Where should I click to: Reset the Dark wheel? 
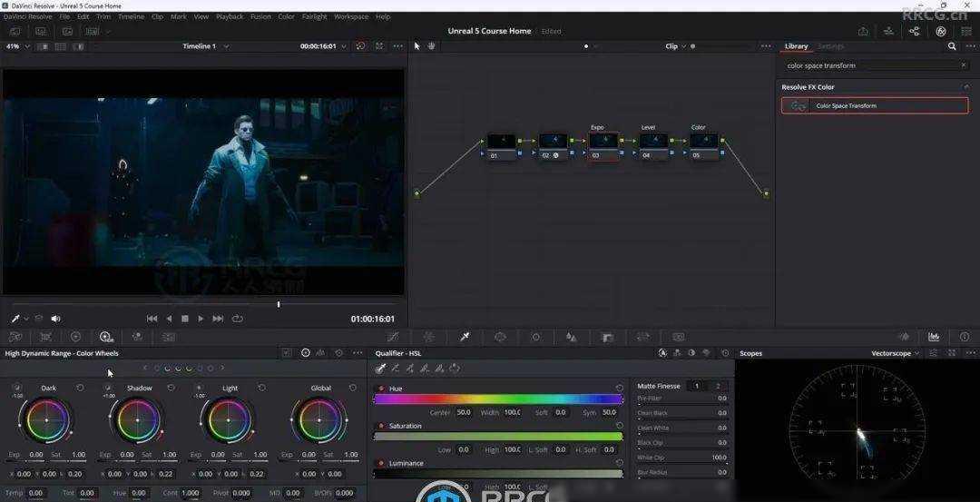pyautogui.click(x=80, y=389)
